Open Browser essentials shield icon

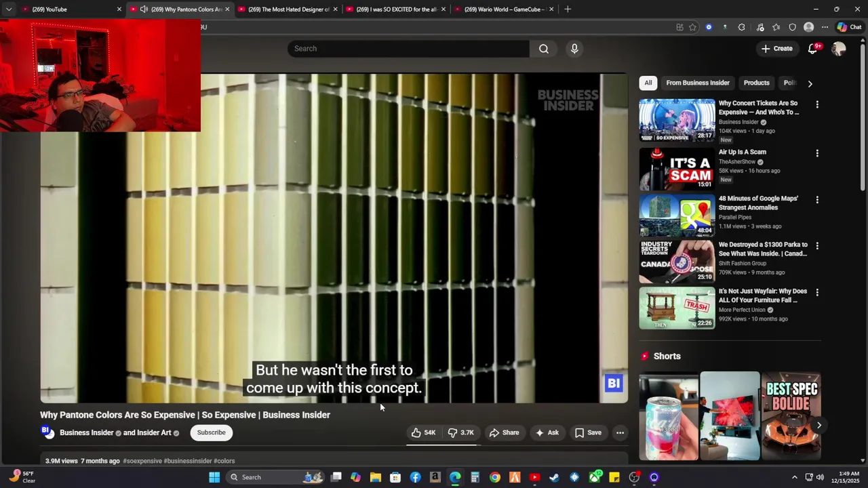tap(793, 27)
